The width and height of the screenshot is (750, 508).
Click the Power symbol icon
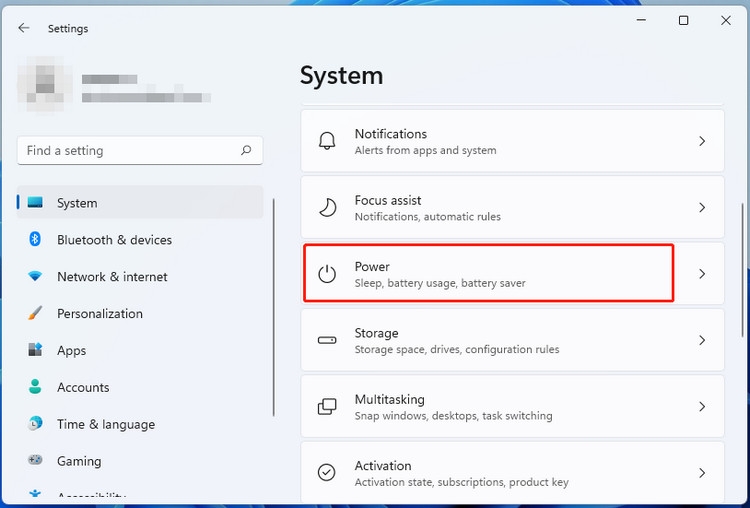[x=327, y=274]
